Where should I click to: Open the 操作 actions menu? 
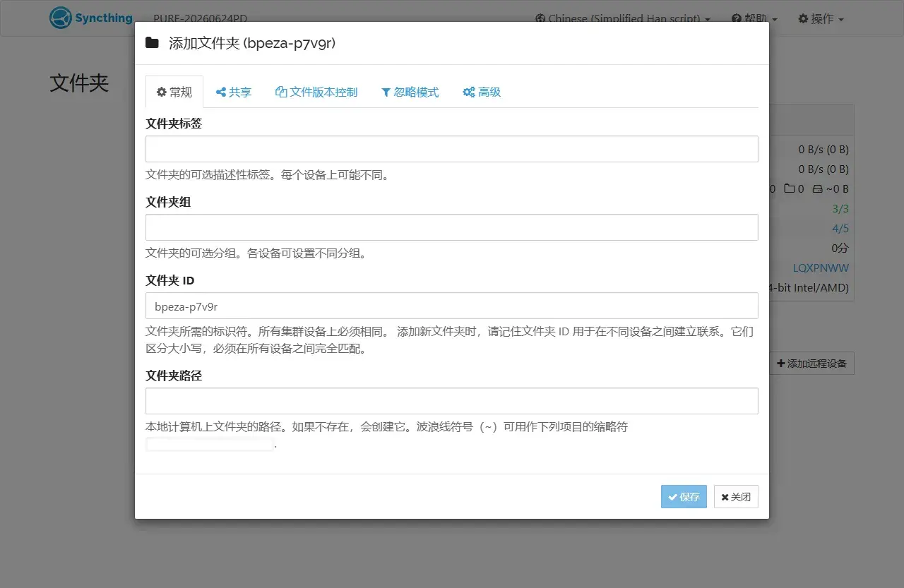pos(821,19)
